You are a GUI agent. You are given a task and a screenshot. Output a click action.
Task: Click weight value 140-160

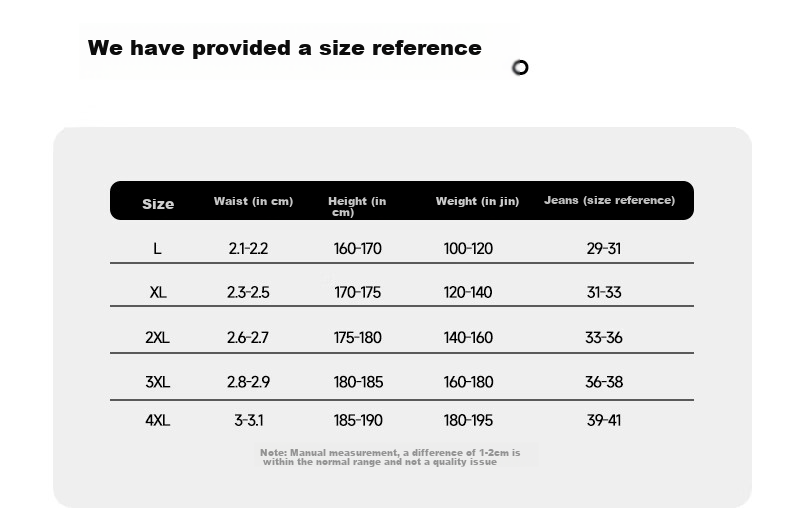(x=468, y=337)
